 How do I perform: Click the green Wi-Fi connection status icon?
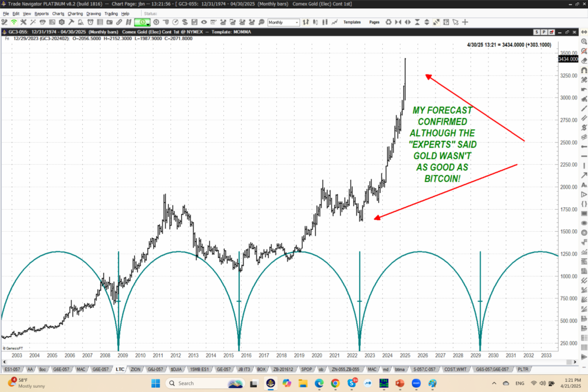point(14,23)
